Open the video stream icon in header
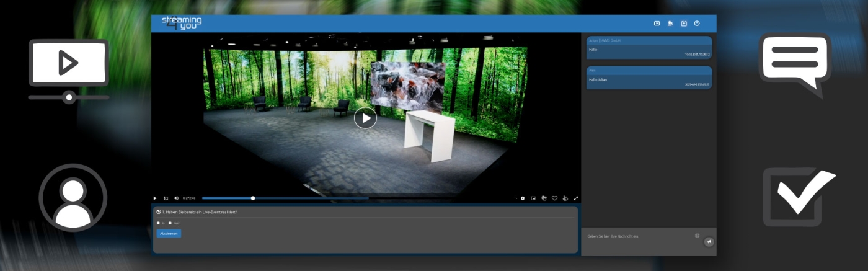 (x=657, y=24)
